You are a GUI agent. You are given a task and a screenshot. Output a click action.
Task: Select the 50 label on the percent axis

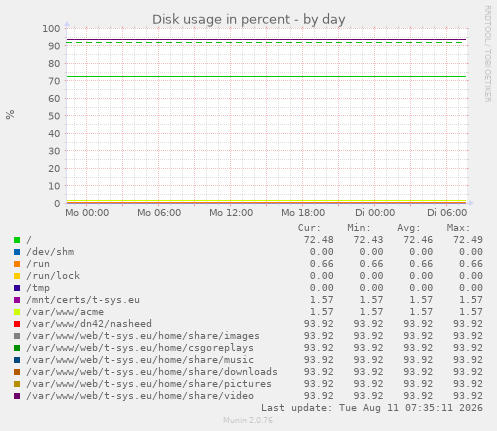(54, 116)
